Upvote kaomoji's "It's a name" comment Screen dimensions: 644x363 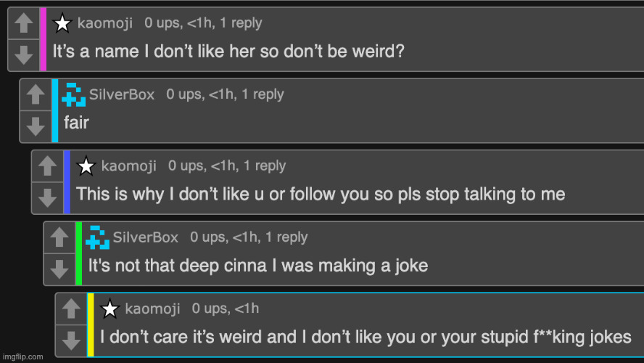(23, 24)
